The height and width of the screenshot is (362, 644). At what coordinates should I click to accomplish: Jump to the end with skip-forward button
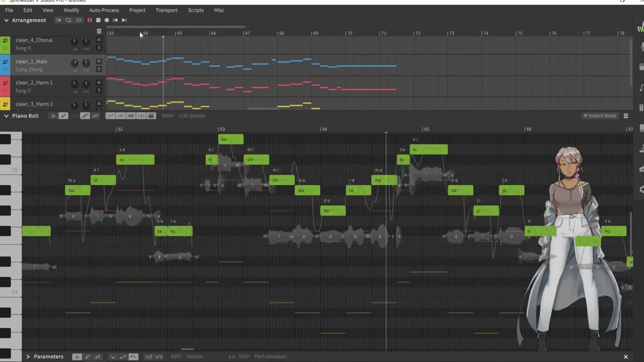pos(124,20)
